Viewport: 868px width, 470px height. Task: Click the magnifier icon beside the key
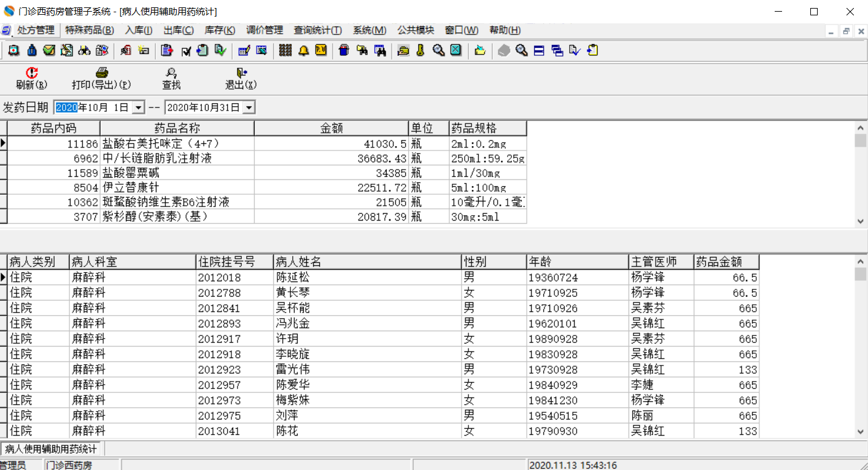(x=438, y=50)
